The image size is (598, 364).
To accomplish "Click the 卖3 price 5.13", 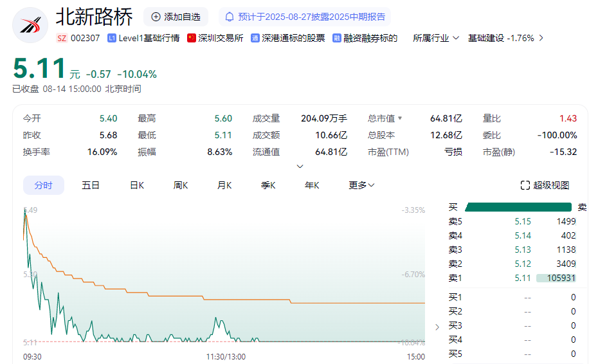I will tap(523, 250).
